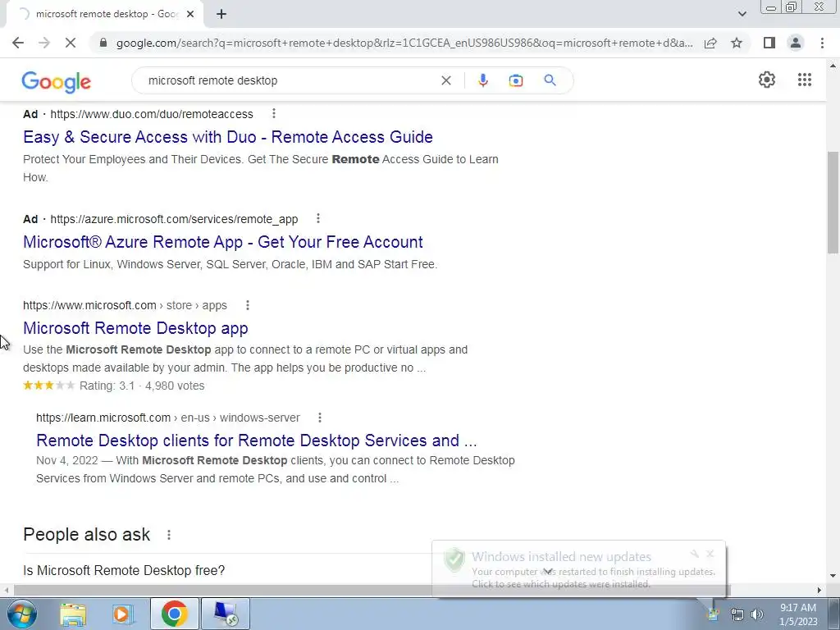The image size is (840, 630).
Task: Click the Chrome taskbar icon
Action: click(175, 614)
